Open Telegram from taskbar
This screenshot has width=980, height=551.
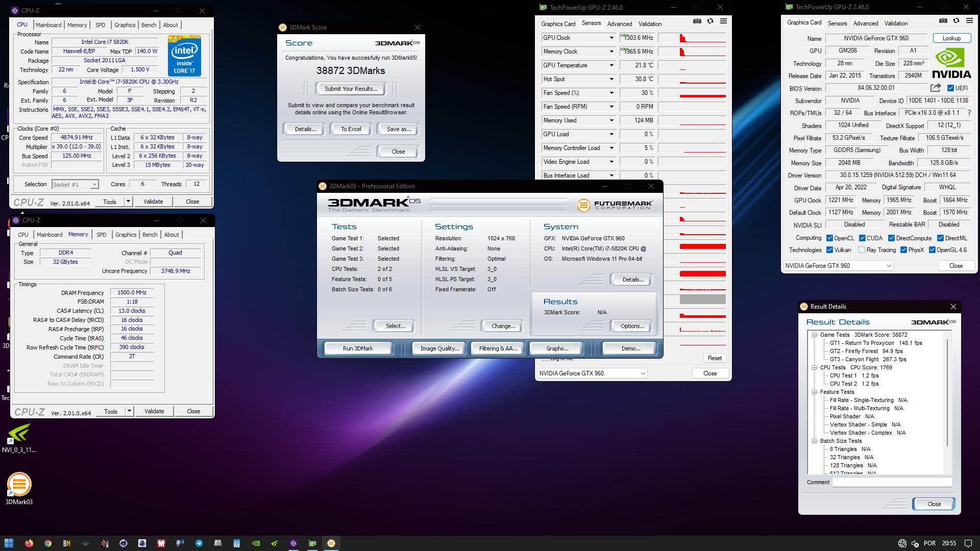(199, 543)
